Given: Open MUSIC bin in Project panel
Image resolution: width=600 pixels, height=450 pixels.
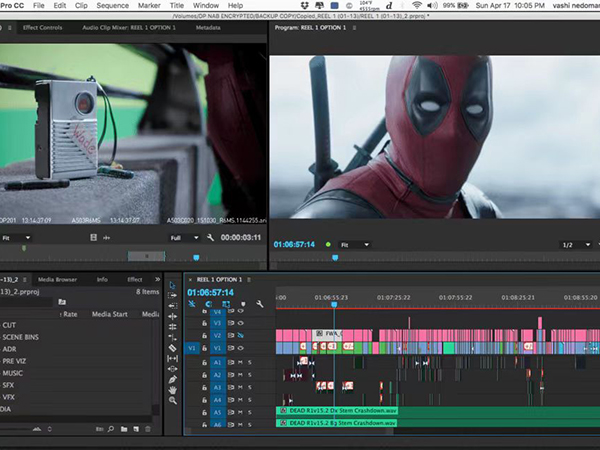Looking at the screenshot, I should coord(13,373).
